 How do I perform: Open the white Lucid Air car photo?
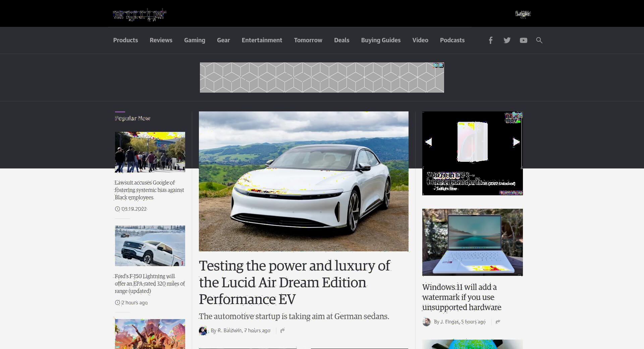pyautogui.click(x=304, y=181)
